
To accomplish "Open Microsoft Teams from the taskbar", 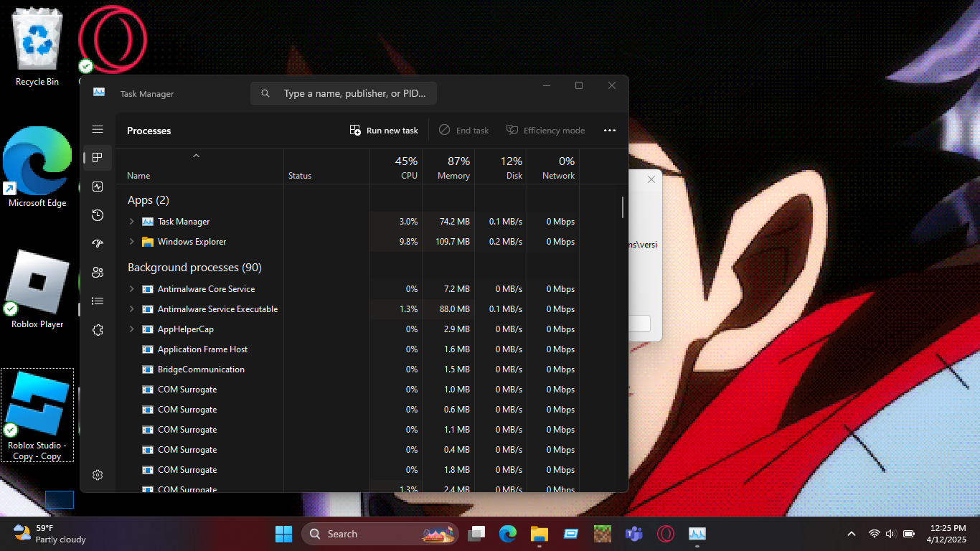I will [x=634, y=534].
